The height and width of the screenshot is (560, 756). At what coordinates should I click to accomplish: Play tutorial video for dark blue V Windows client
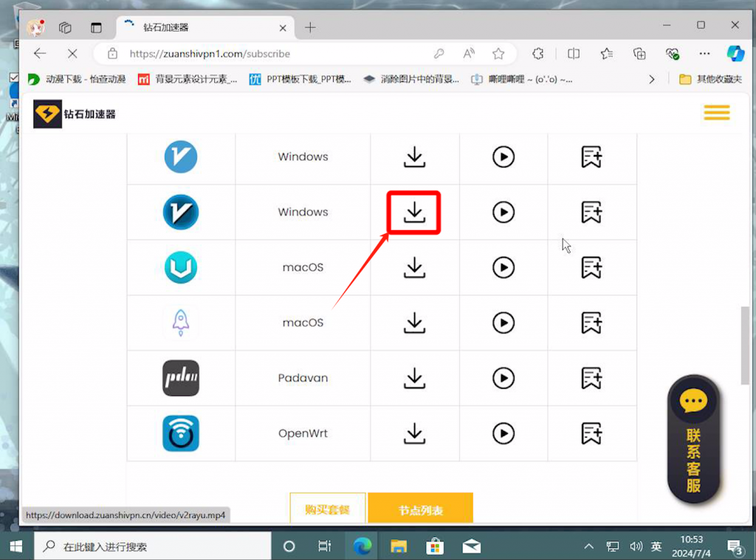504,212
